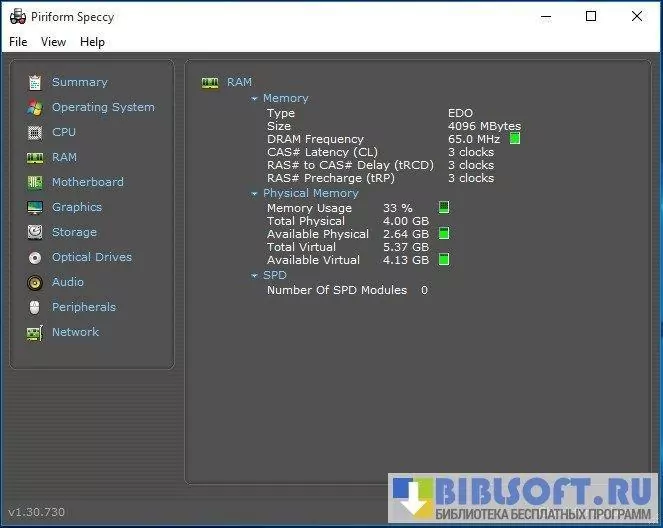Click the green Available Virtual indicator

pos(444,259)
